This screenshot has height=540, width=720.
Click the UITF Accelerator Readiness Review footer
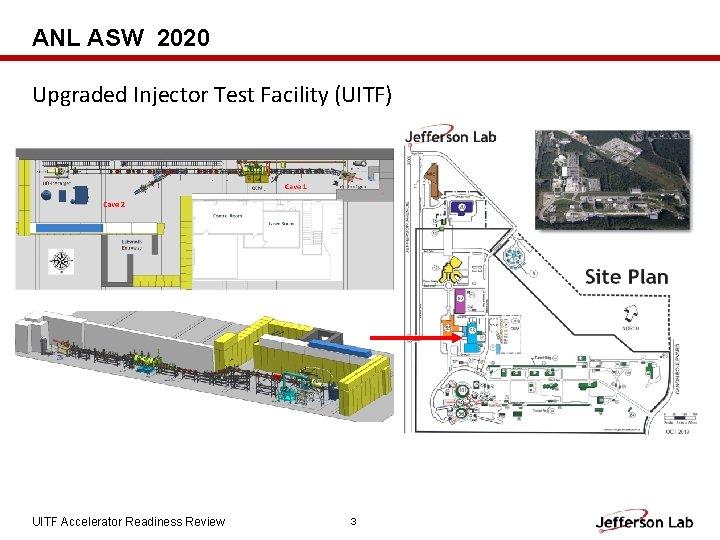tap(129, 522)
